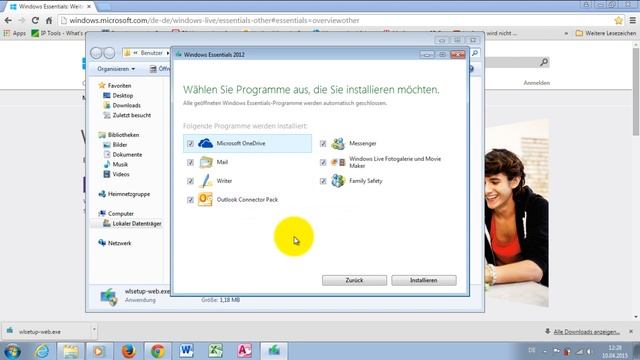Open File Explorer from taskbar
The width and height of the screenshot is (640, 360).
[71, 351]
